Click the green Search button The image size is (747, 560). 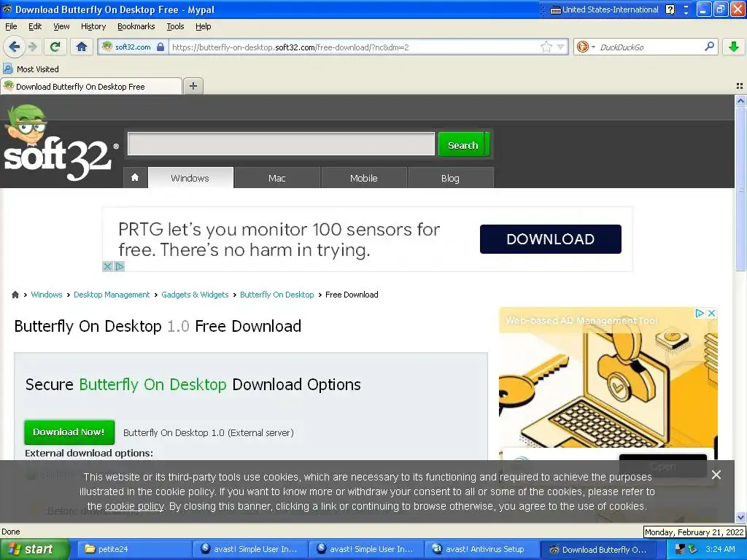pyautogui.click(x=463, y=144)
